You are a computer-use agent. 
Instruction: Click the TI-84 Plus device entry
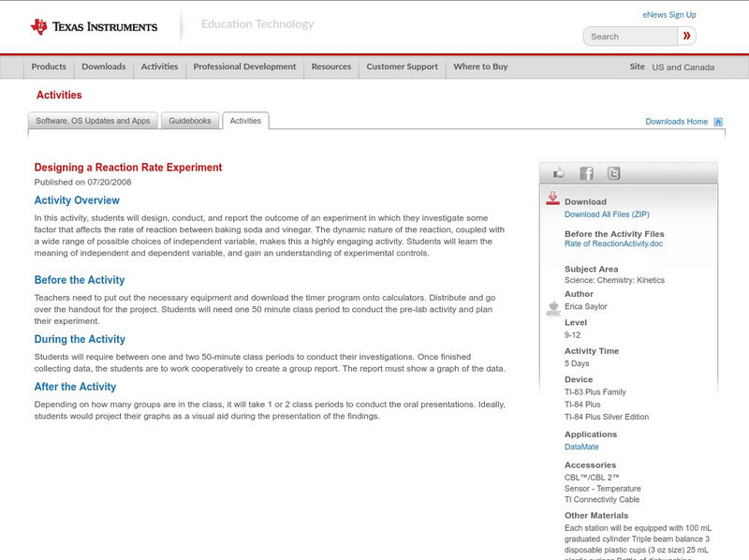[582, 405]
